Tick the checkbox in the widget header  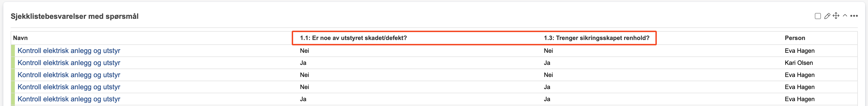click(x=817, y=16)
